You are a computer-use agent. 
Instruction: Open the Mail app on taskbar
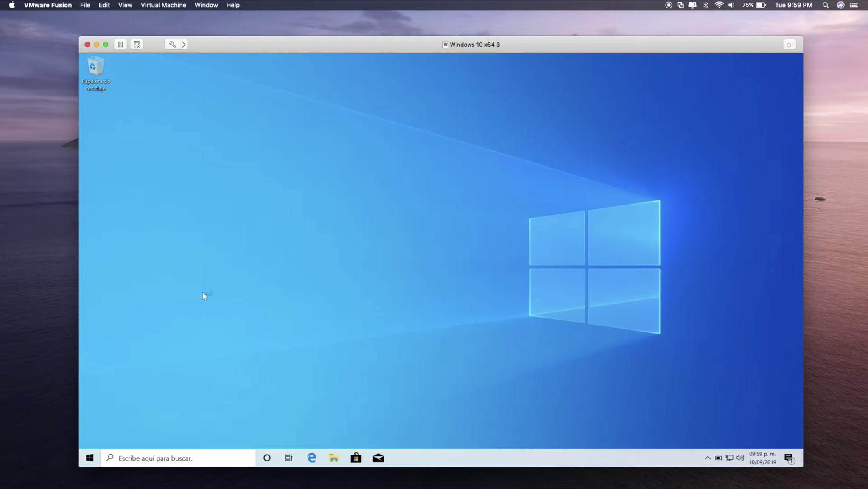378,458
